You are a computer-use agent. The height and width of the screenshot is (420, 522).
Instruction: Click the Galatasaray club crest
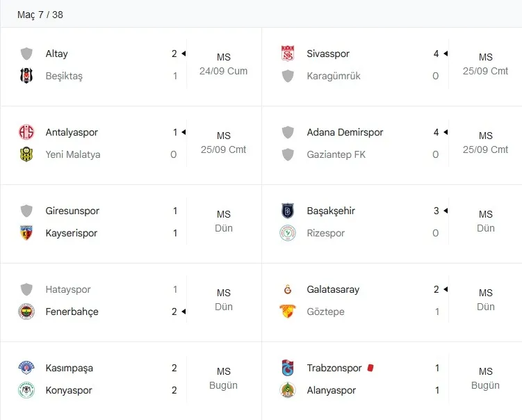(288, 289)
